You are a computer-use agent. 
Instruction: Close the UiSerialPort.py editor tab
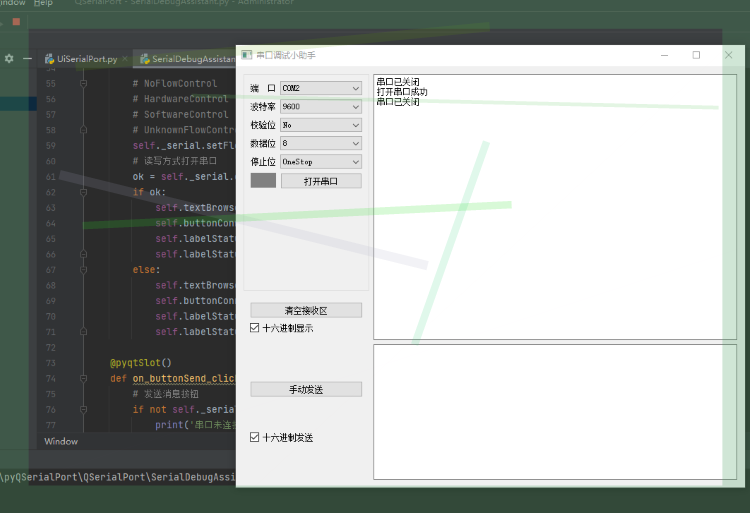(125, 59)
